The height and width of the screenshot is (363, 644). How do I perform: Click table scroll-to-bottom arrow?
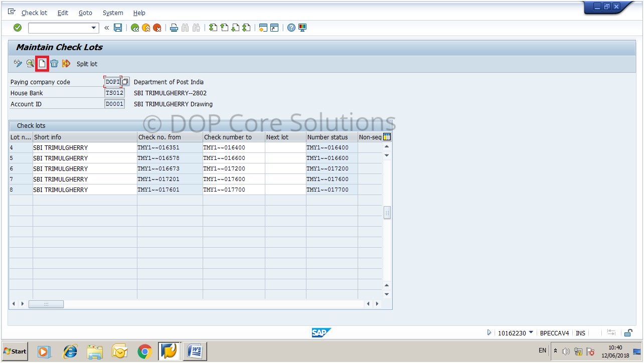click(x=387, y=294)
